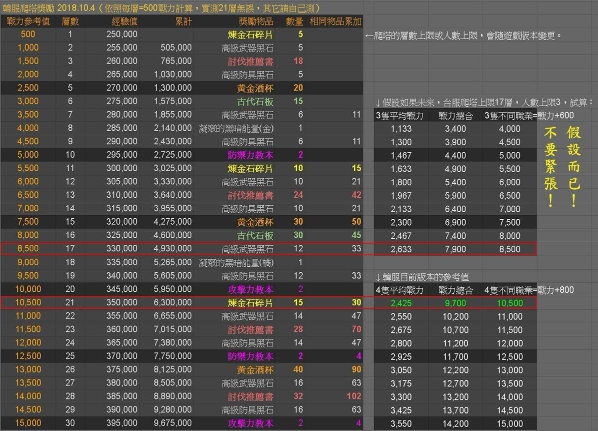Select cumulative cell 6,300,000
The height and width of the screenshot is (431, 598).
[173, 302]
